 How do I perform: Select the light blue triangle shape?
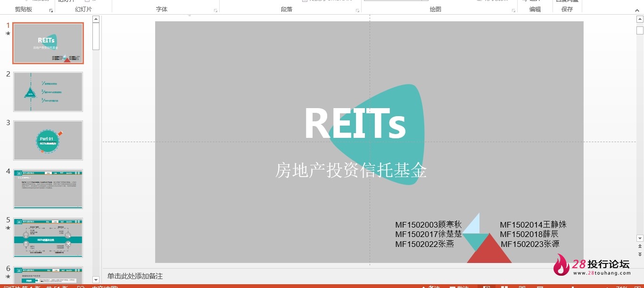point(474,226)
